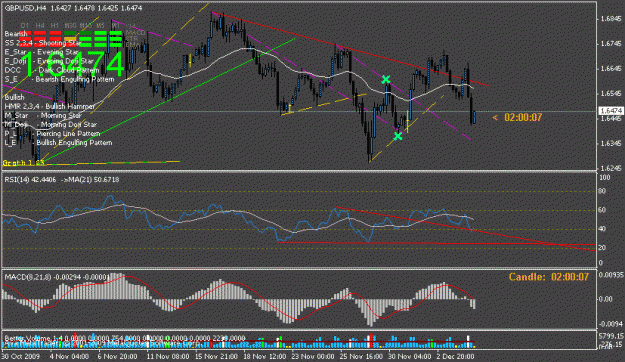This screenshot has width=625, height=362.
Task: Click the Bullish heading in the pattern legend
Action: pyautogui.click(x=14, y=97)
